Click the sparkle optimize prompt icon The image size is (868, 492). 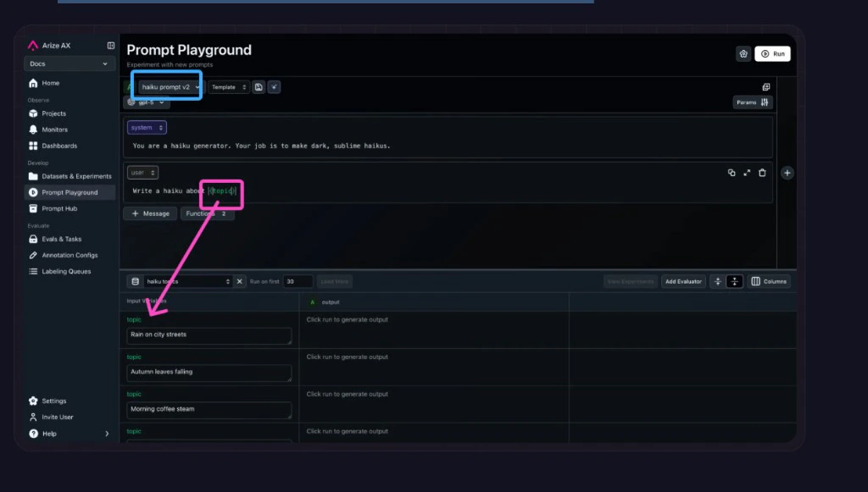(x=274, y=86)
